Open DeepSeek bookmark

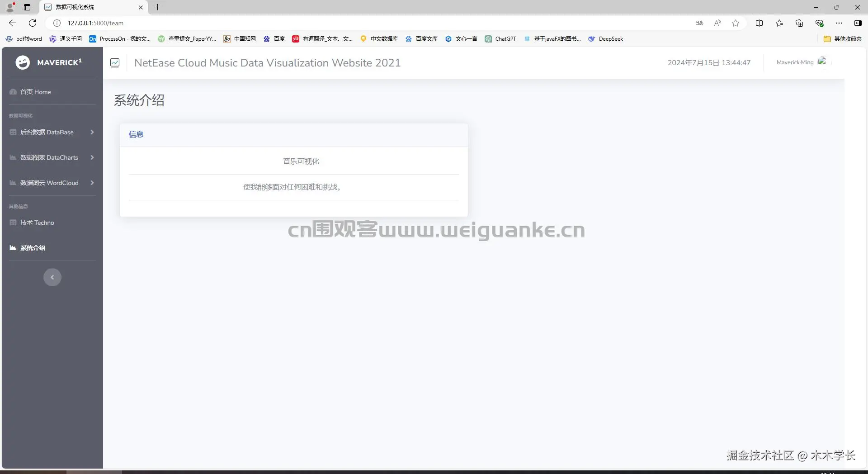tap(606, 39)
